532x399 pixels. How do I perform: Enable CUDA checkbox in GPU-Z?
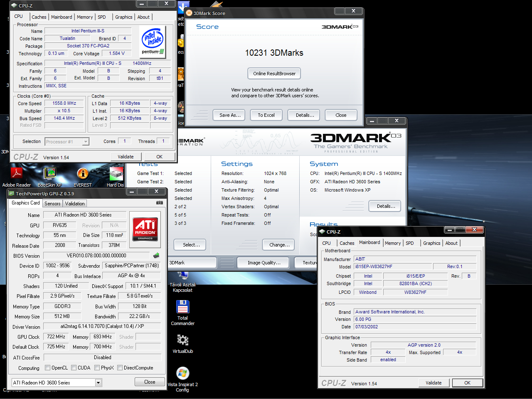(x=74, y=368)
